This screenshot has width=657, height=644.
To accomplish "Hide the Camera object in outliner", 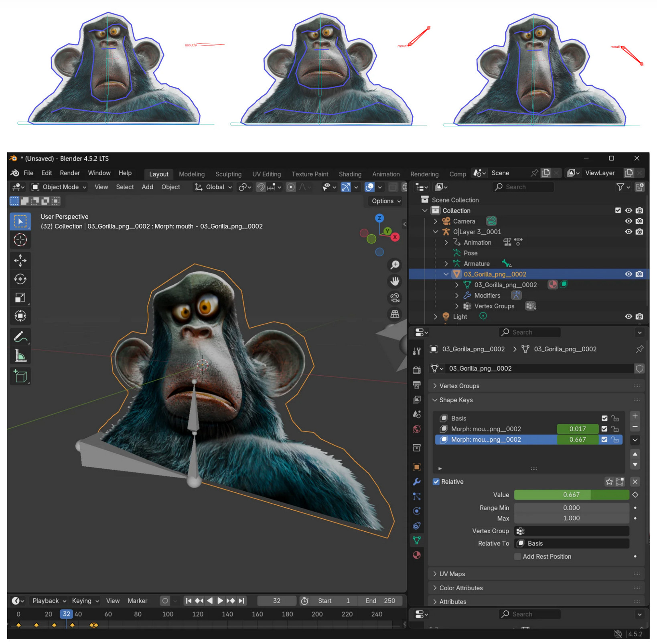I will pos(628,221).
